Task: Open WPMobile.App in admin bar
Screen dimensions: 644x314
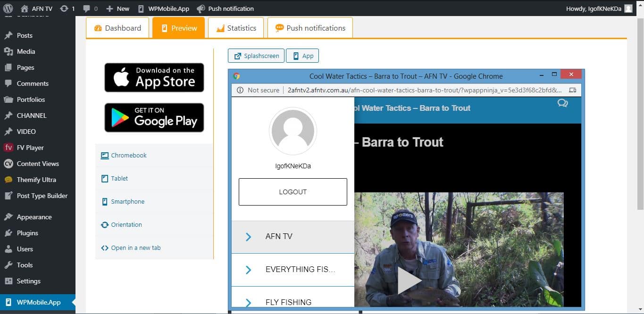Action: click(163, 8)
